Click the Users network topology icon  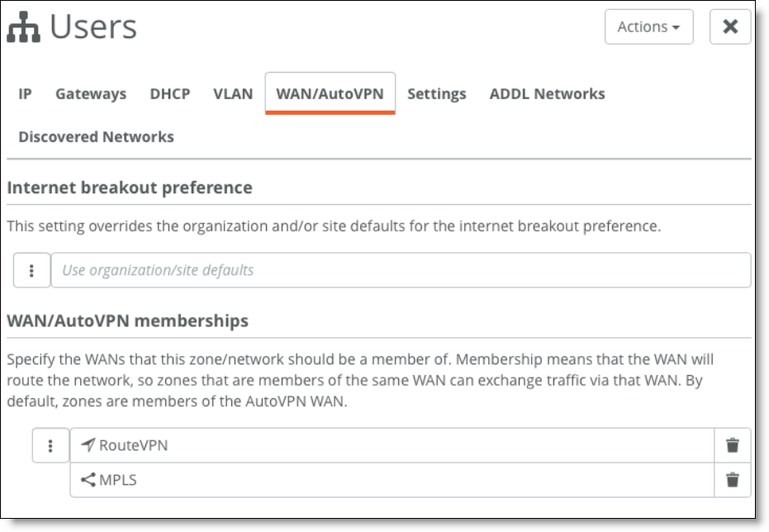23,27
